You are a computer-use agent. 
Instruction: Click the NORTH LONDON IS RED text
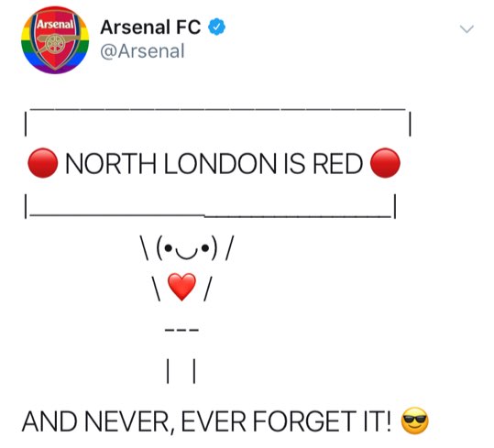pos(214,164)
